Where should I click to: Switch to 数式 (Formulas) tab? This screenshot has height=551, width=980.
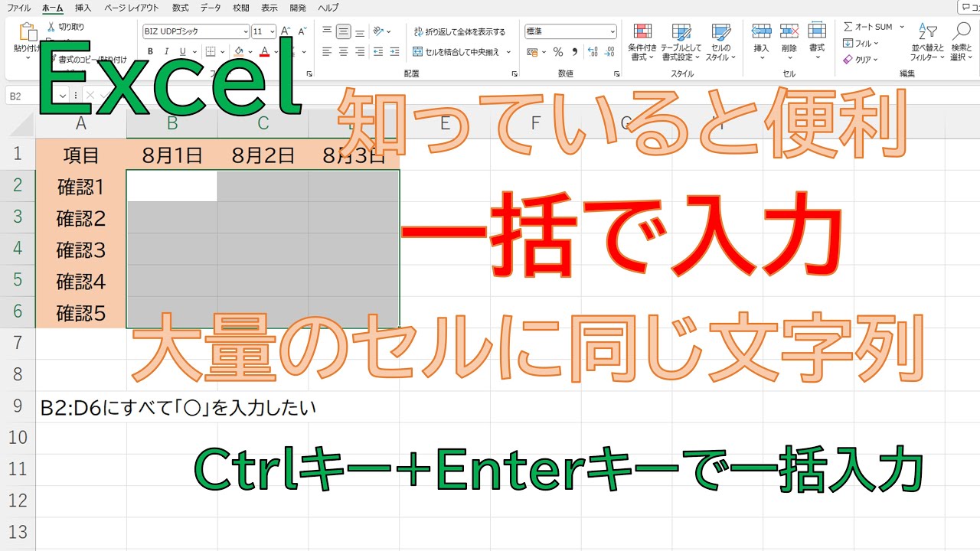point(181,8)
